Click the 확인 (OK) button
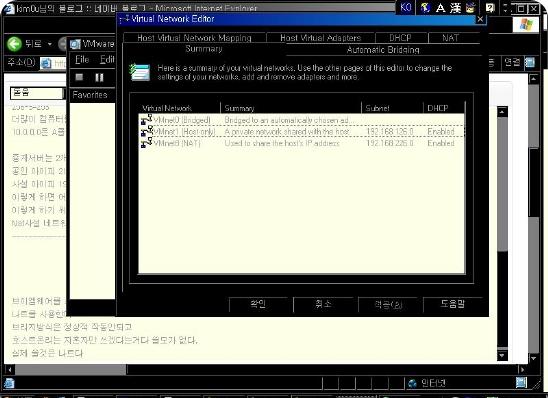Screen dimensions: 548x398 click(x=258, y=304)
